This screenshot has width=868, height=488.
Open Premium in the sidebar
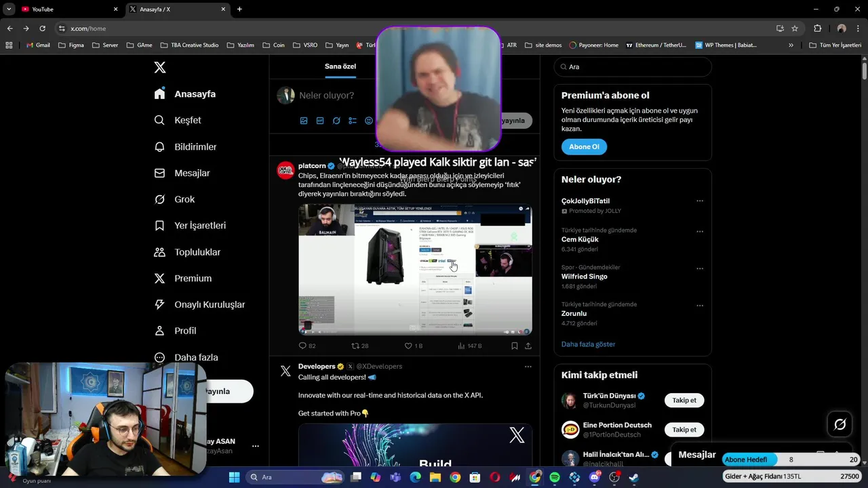183,278
